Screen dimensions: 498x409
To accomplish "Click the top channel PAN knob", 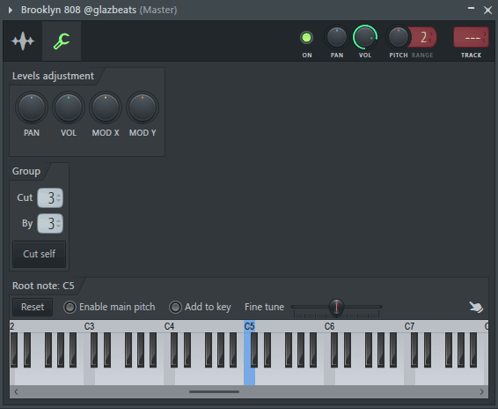I will pyautogui.click(x=337, y=37).
